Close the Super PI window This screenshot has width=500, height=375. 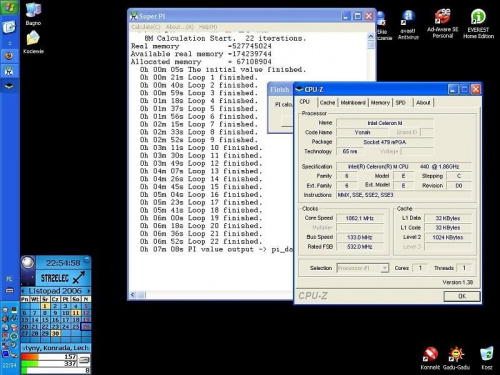[x=369, y=16]
